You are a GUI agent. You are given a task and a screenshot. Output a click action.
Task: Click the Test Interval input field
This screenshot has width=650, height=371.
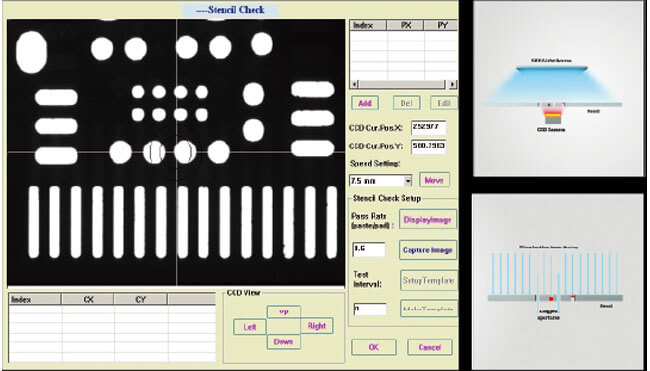(369, 309)
